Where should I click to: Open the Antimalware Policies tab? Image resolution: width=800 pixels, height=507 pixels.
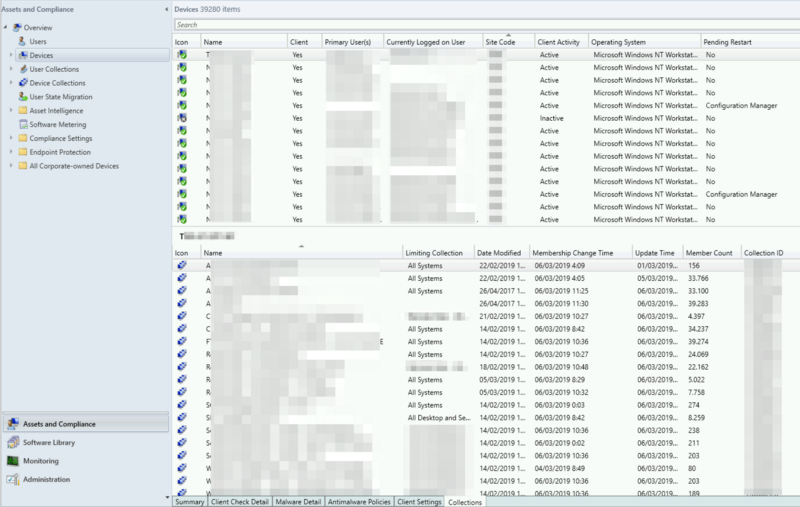(359, 502)
